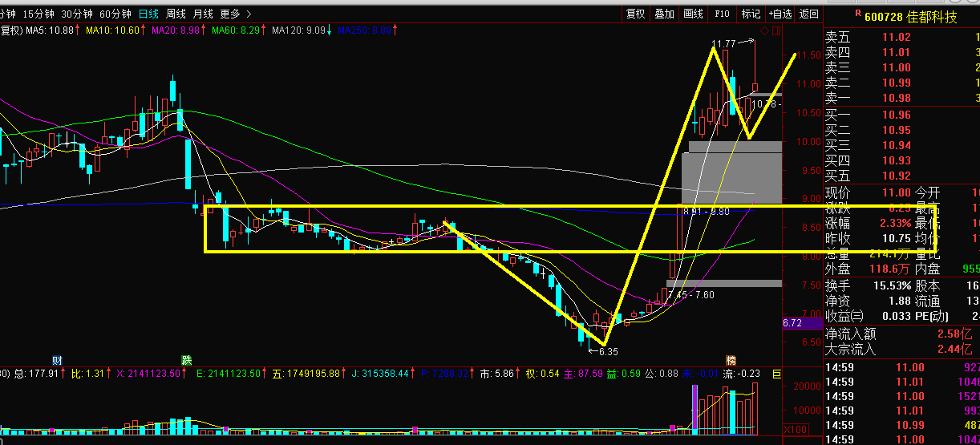Click the MA10: 10.60 indicator label

(112, 30)
